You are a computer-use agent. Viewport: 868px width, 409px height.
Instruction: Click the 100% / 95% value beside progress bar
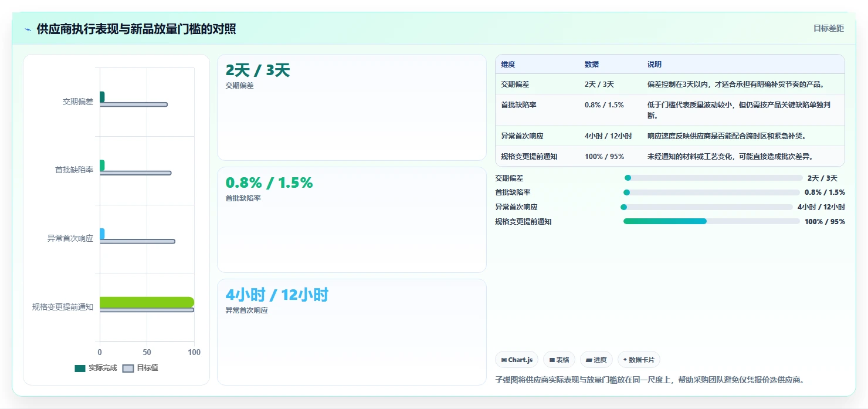825,222
